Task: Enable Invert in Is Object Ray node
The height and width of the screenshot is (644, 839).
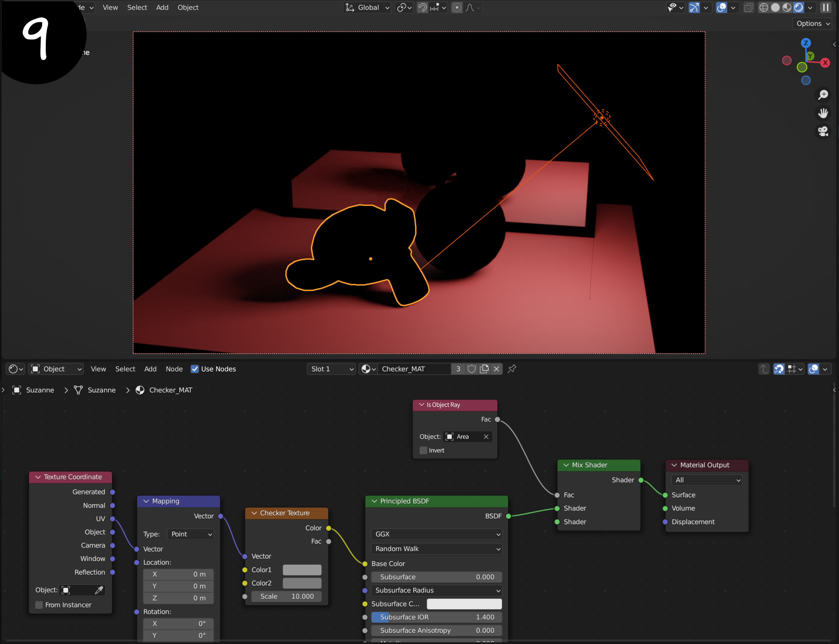Action: point(423,451)
